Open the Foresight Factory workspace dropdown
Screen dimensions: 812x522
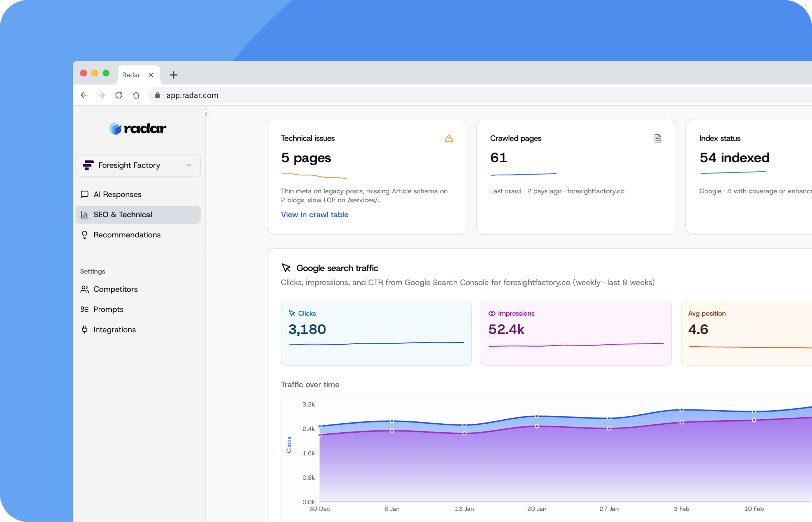point(138,165)
